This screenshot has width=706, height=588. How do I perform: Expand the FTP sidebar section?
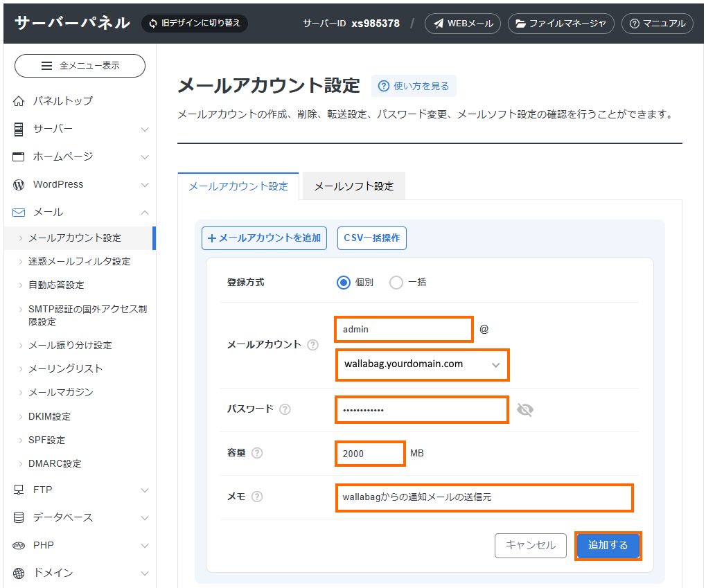click(145, 490)
